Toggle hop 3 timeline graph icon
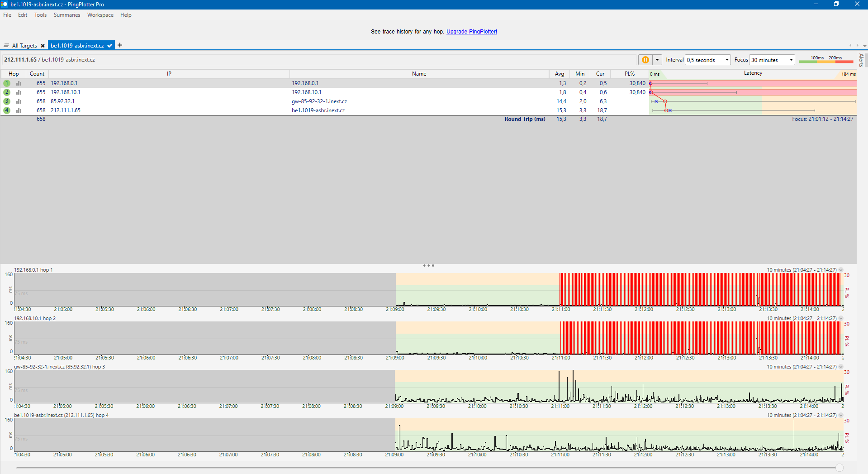Screen dimensions: 868x474 click(19, 101)
